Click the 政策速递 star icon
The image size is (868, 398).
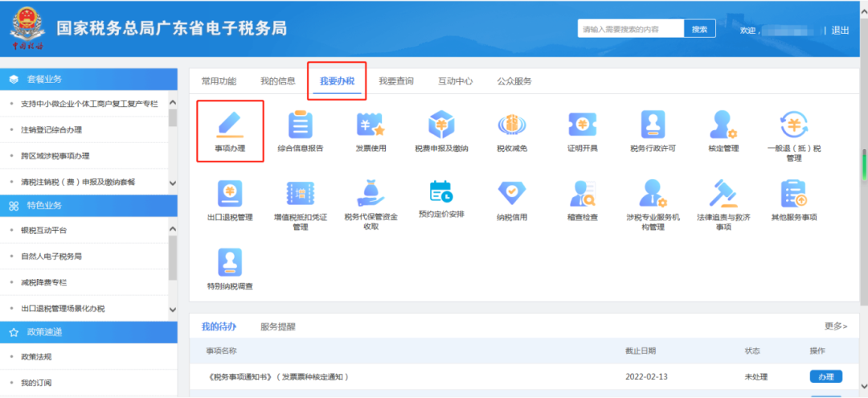14,332
